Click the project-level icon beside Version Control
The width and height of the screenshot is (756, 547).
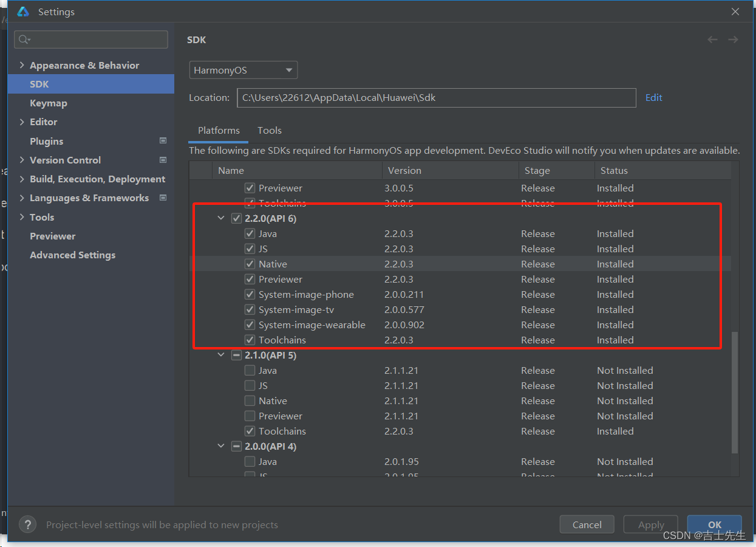[163, 160]
